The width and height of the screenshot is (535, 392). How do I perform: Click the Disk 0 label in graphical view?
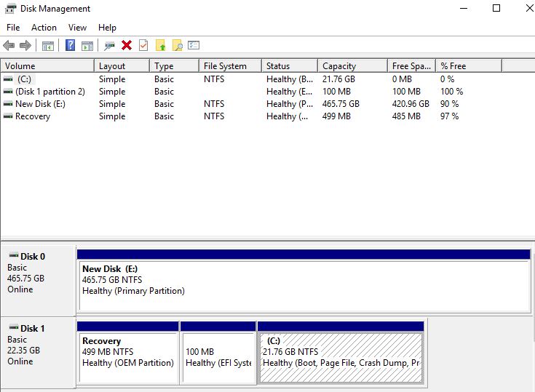(x=33, y=256)
